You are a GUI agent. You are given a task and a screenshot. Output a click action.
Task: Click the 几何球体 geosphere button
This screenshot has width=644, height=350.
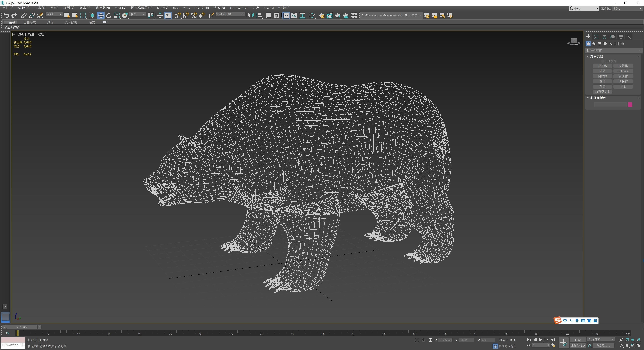pos(623,71)
